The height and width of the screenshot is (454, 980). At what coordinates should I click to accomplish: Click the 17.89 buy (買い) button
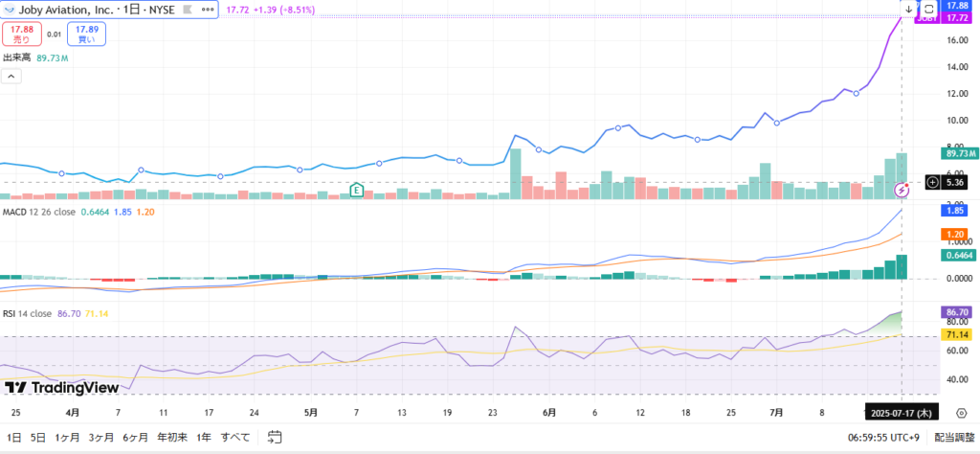[86, 34]
